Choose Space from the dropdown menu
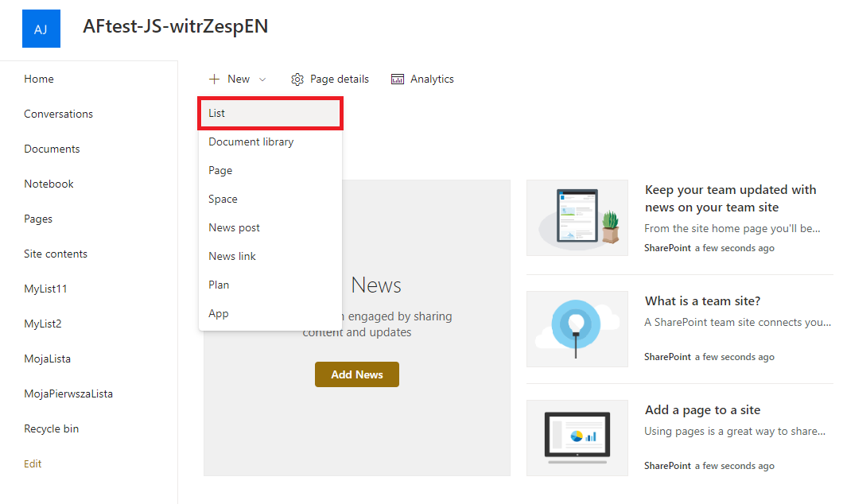The height and width of the screenshot is (504, 843). pyautogui.click(x=223, y=200)
